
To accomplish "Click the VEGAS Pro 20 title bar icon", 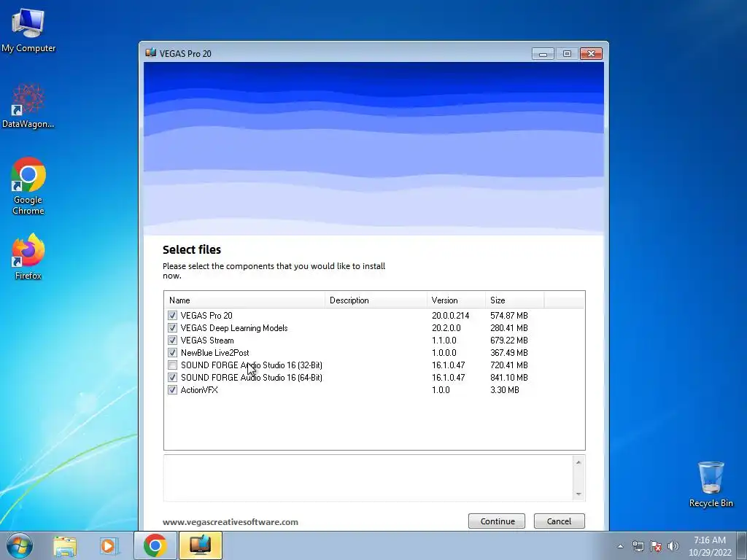I will tap(151, 52).
